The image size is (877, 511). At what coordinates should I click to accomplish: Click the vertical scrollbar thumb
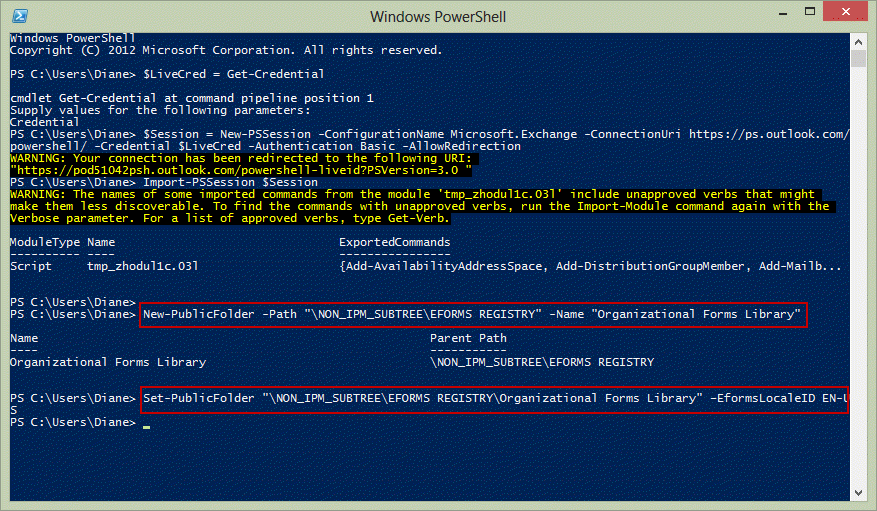(859, 59)
